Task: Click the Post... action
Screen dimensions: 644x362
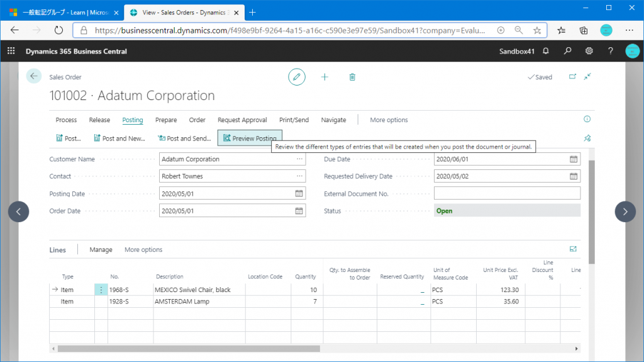Action: coord(69,139)
